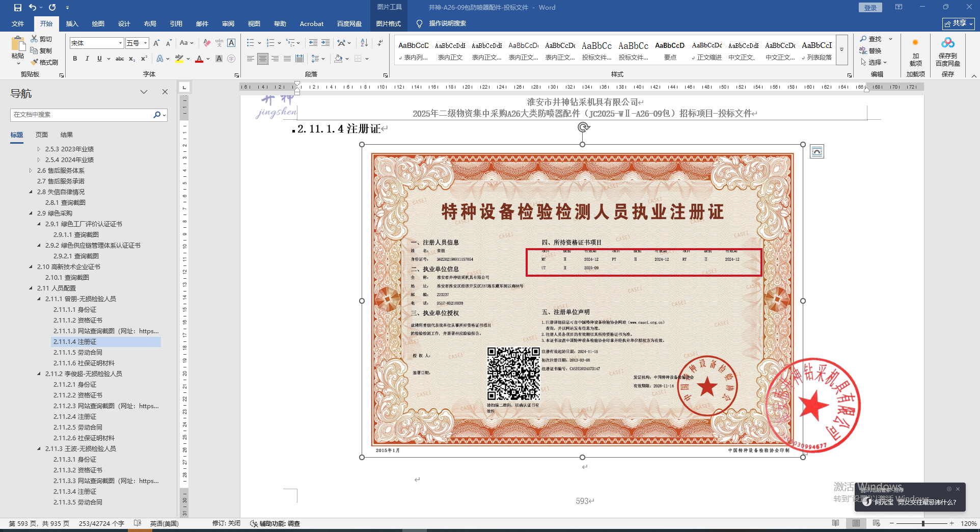Go to 2.10.1 查询截图 heading
The height and width of the screenshot is (532, 980).
pyautogui.click(x=67, y=277)
